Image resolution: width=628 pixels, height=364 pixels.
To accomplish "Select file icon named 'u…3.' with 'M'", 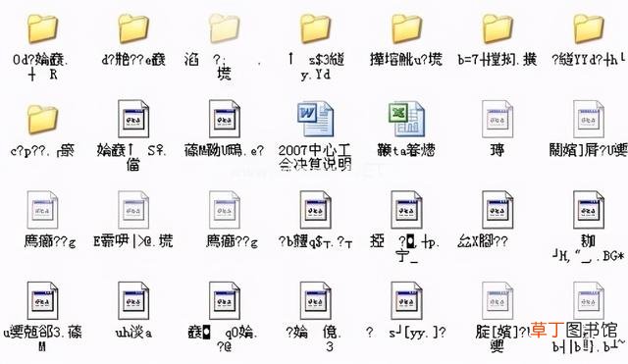I will [43, 301].
